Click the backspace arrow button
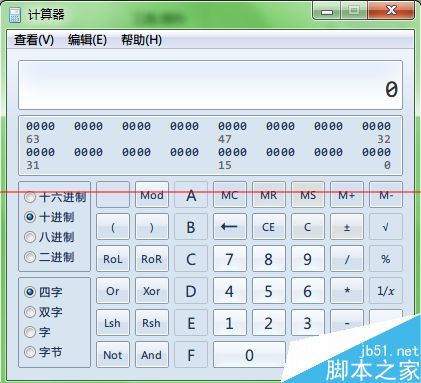Screen dimensions: 421x383 pos(230,227)
